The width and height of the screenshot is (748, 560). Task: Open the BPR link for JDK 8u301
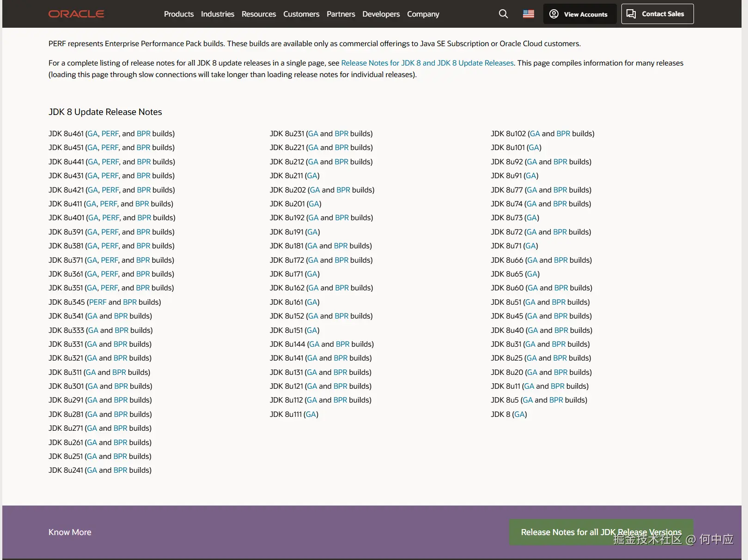pyautogui.click(x=121, y=386)
